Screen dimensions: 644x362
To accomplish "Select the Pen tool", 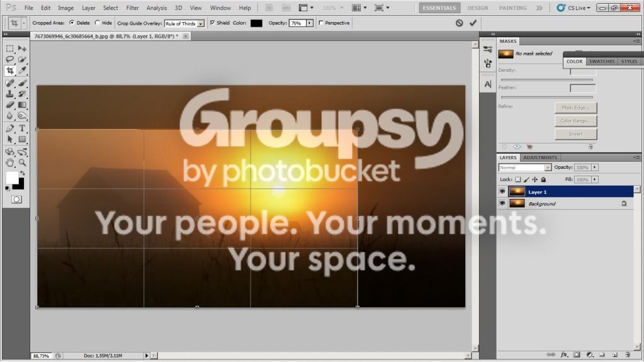I will click(x=10, y=128).
